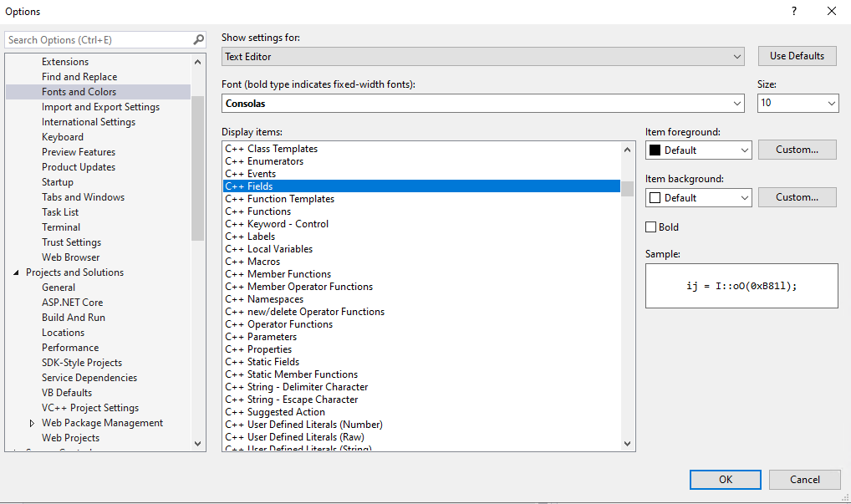The height and width of the screenshot is (504, 851).
Task: Select Fonts and Colors option page
Action: pos(79,92)
